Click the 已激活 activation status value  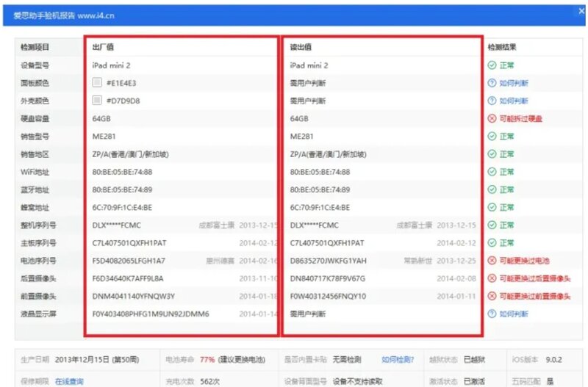(474, 381)
